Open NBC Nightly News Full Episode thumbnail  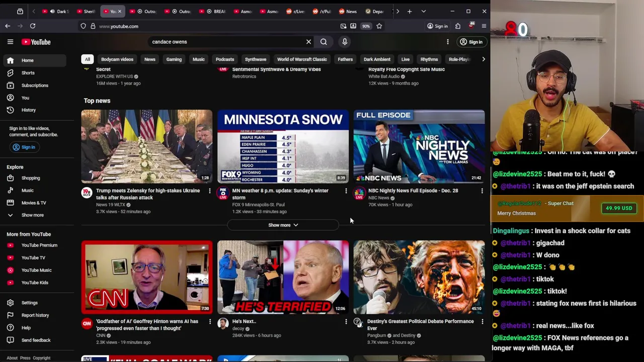(x=419, y=146)
